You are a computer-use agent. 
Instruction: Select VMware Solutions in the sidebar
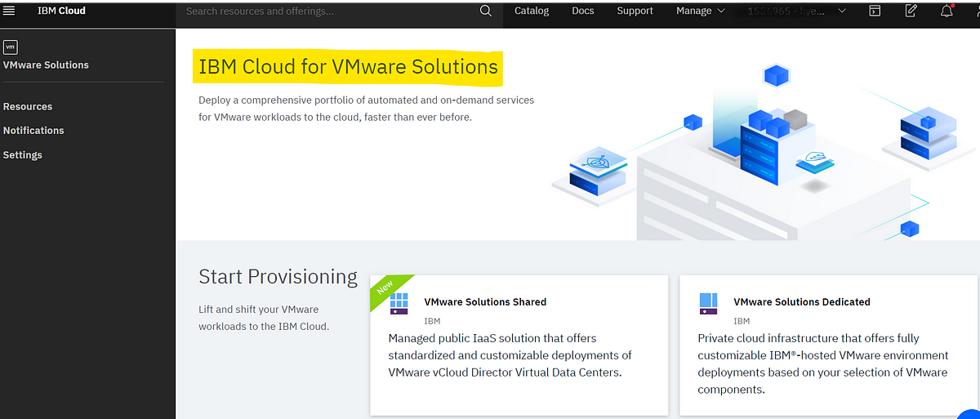(46, 65)
